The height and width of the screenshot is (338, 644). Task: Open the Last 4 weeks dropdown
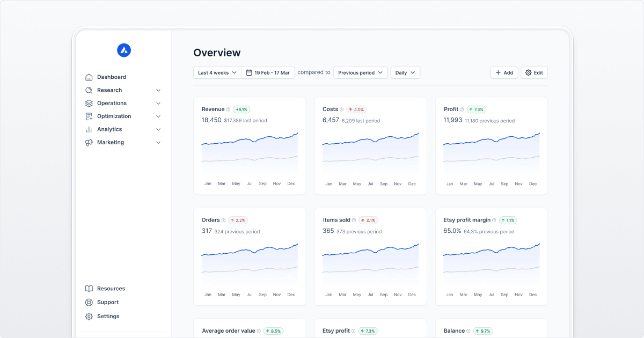[x=217, y=72]
